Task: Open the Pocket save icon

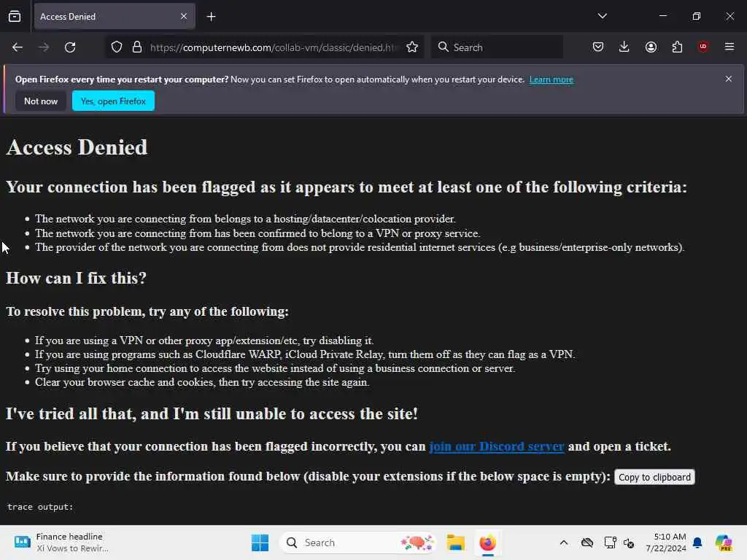Action: (x=598, y=47)
